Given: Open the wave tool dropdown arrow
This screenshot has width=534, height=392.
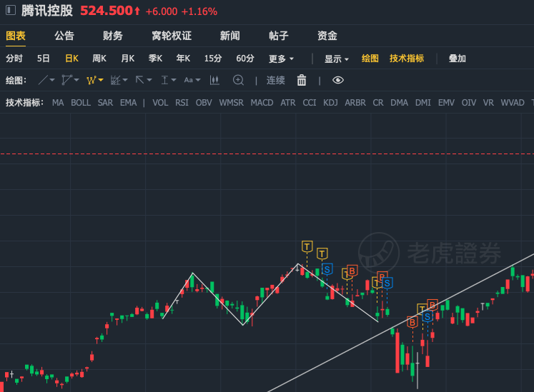Looking at the screenshot, I should (x=101, y=80).
